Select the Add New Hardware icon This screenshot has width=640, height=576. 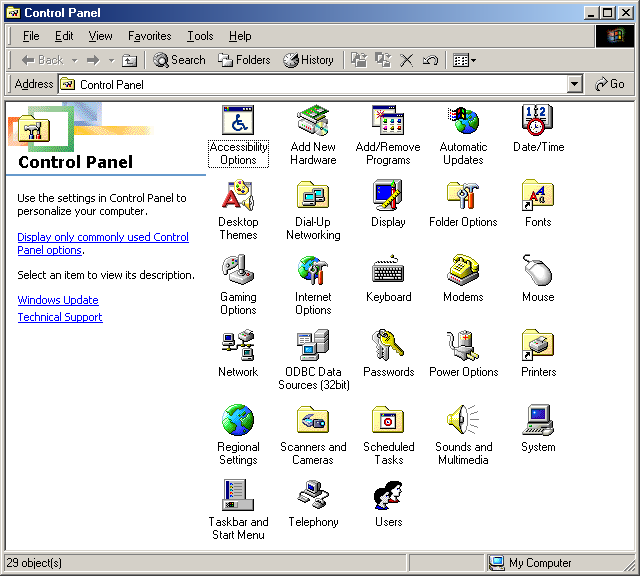[x=313, y=122]
